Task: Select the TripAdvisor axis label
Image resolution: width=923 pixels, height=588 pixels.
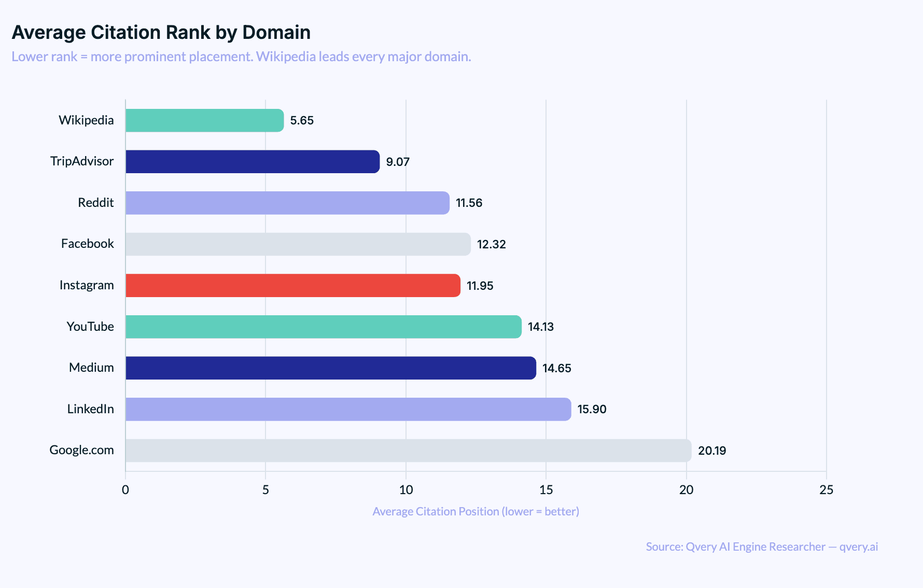Action: point(82,161)
